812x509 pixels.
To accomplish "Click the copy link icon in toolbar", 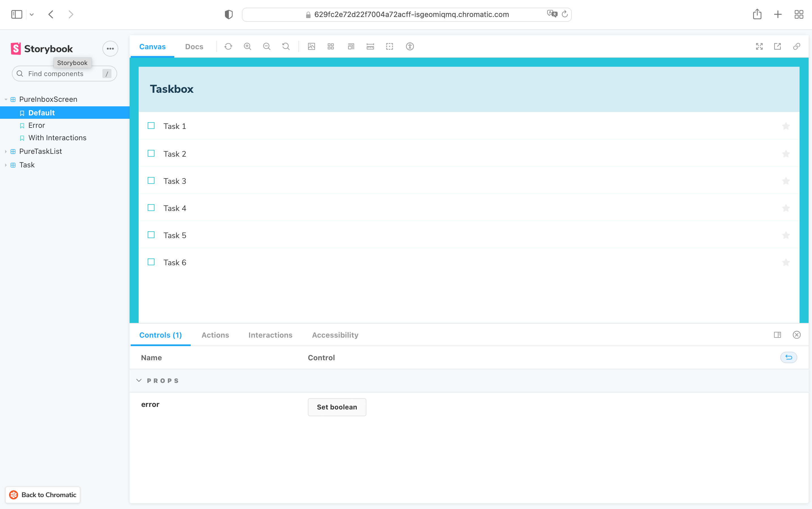I will click(x=797, y=46).
